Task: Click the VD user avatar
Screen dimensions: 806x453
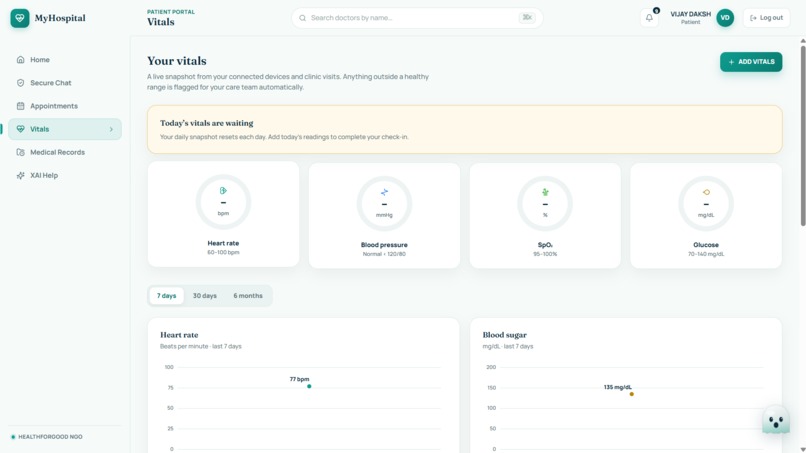Action: 725,18
